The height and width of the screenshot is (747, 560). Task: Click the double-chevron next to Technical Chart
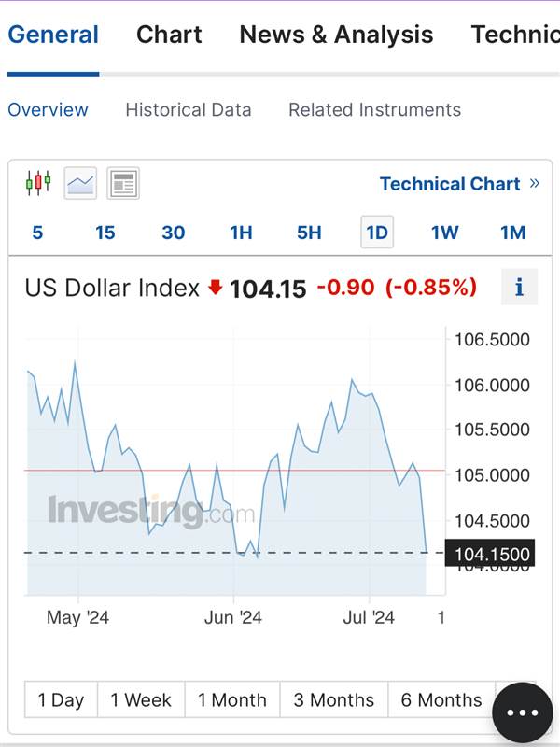click(x=534, y=183)
